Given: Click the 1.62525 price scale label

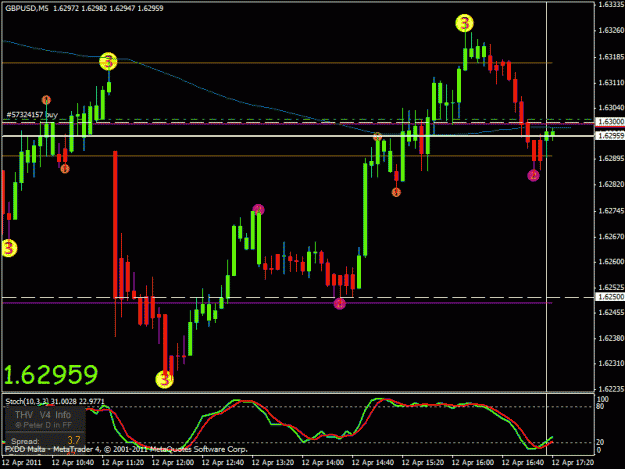Looking at the screenshot, I should (x=611, y=287).
